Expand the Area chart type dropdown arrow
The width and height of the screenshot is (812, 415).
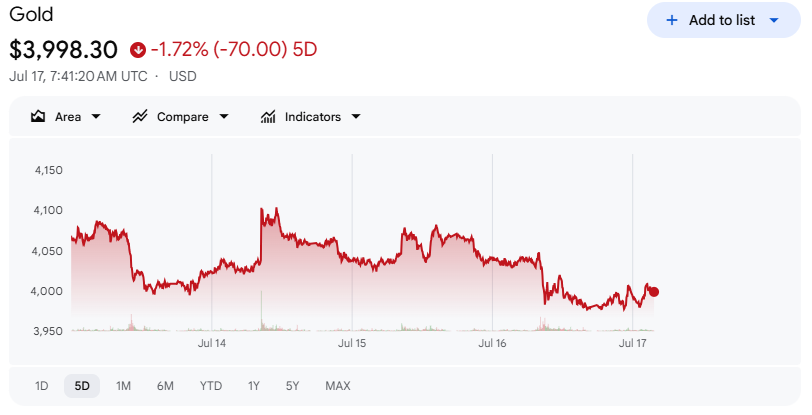click(x=96, y=117)
